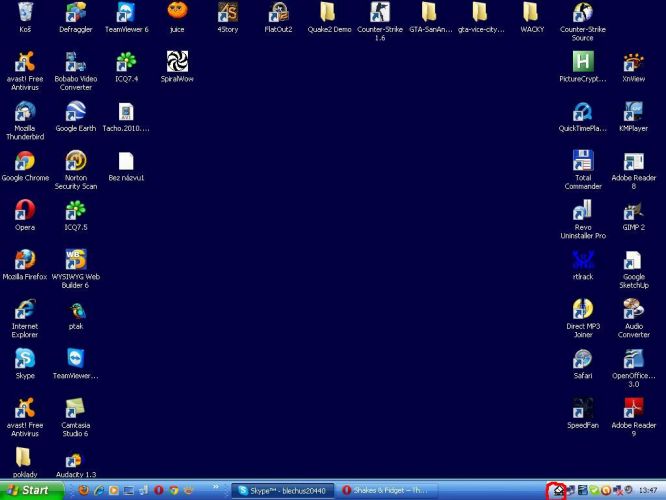
Task: Click the green checkmark tray icon
Action: click(x=594, y=491)
